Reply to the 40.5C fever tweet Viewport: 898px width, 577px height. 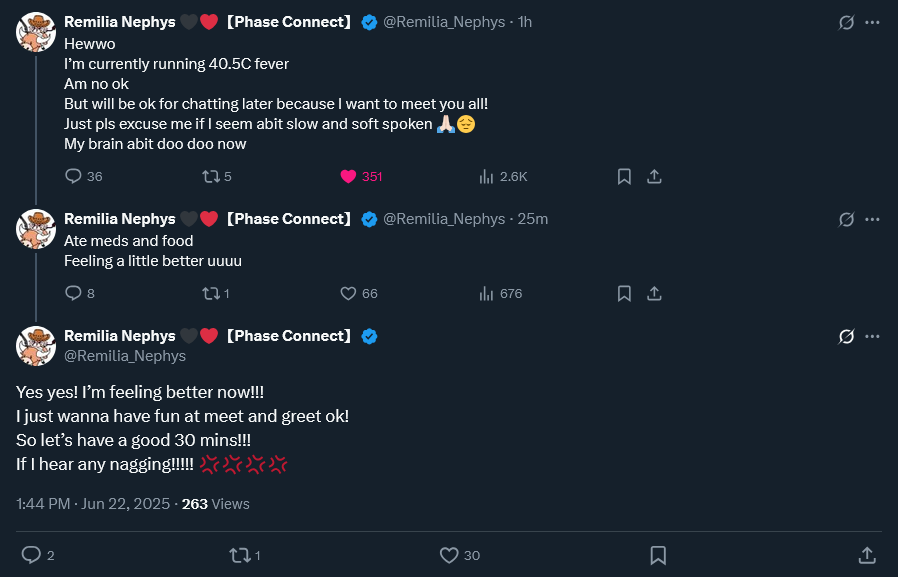(x=73, y=176)
